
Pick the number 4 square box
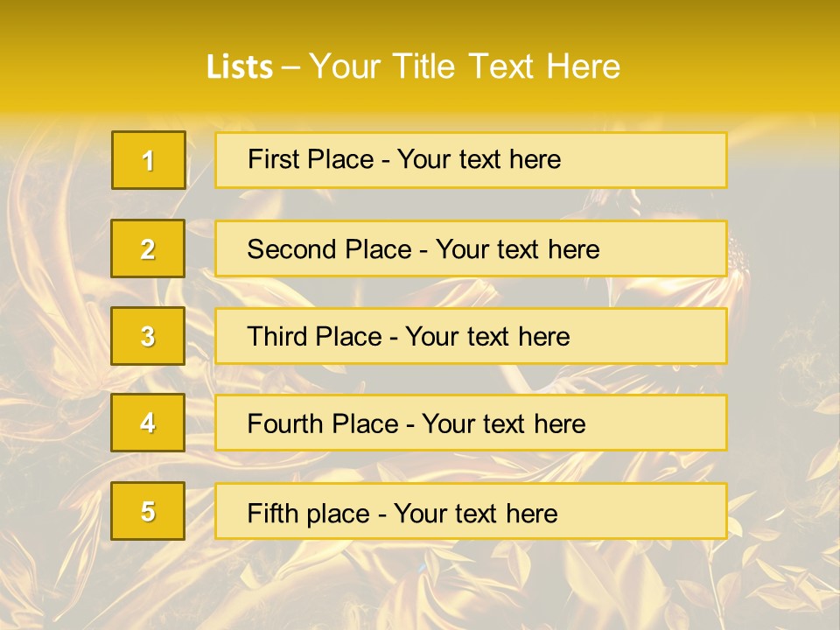click(x=148, y=423)
